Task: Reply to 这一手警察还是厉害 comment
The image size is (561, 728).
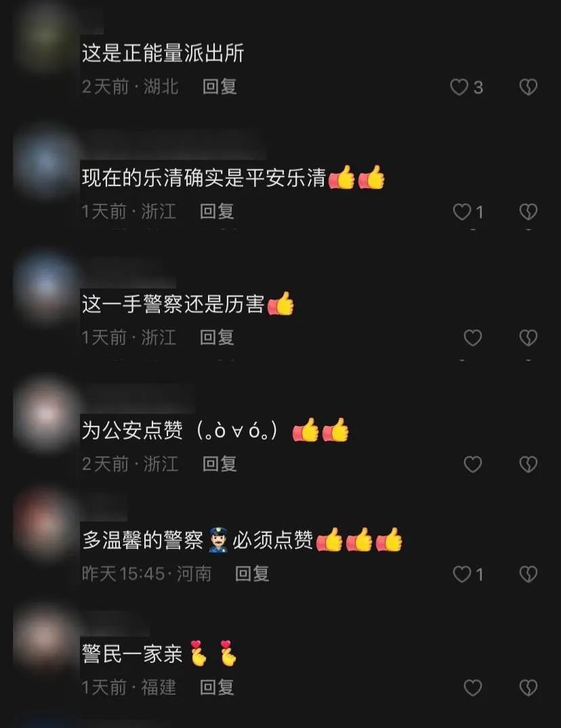Action: coord(217,337)
